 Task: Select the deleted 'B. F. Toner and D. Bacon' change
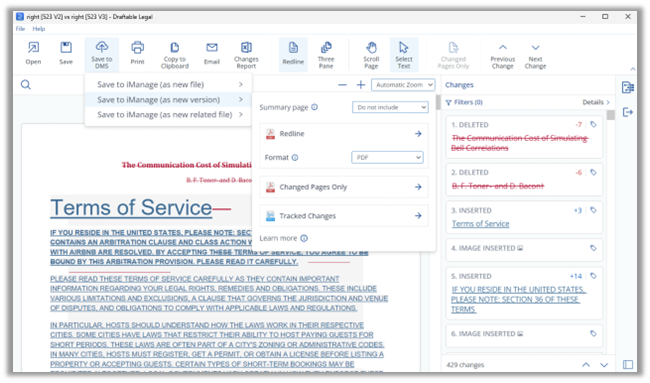pos(497,186)
